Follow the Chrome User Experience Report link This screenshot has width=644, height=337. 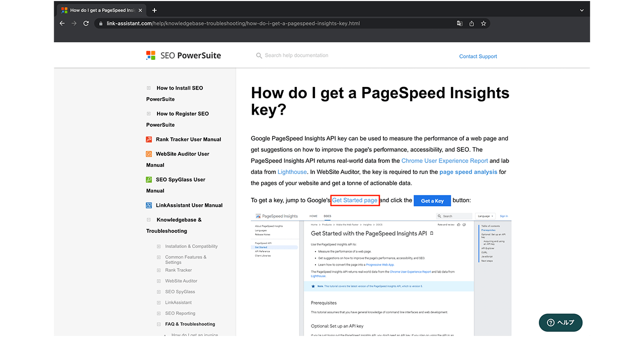click(444, 161)
